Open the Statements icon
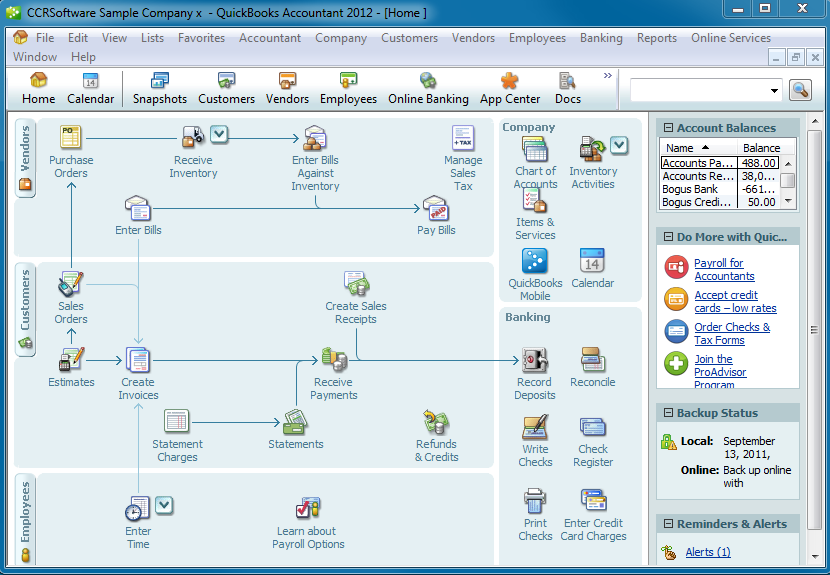Image resolution: width=830 pixels, height=575 pixels. (x=295, y=422)
